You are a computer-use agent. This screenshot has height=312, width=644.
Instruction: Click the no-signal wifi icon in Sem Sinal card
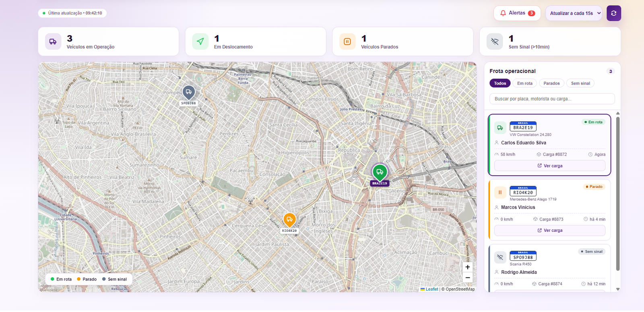pos(495,42)
